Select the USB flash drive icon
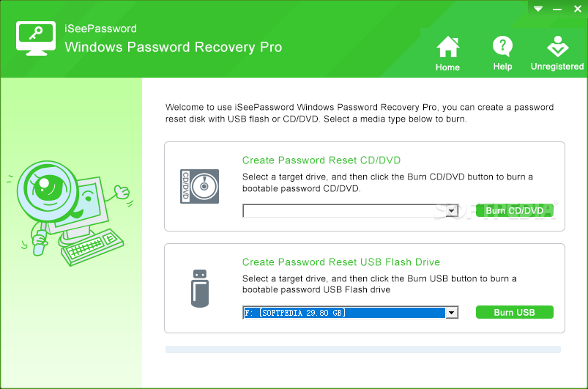The height and width of the screenshot is (389, 588). (x=200, y=289)
